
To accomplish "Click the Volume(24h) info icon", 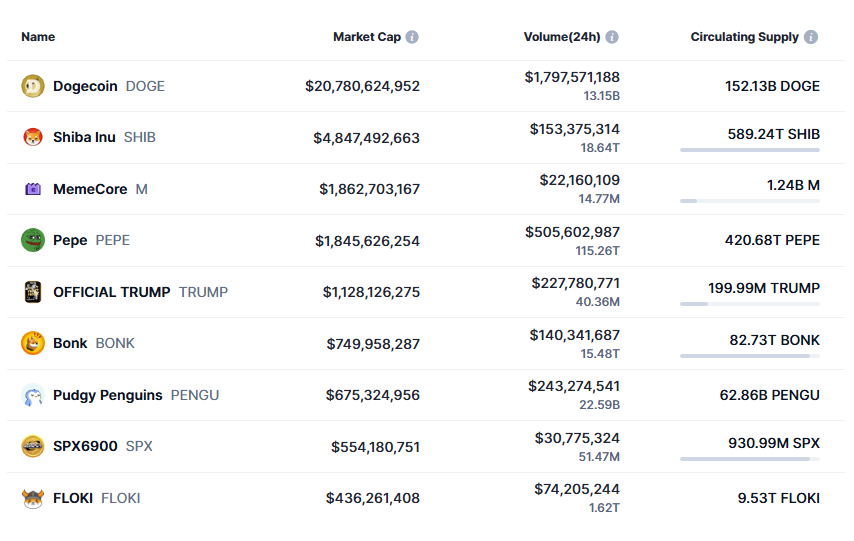I will pos(612,37).
